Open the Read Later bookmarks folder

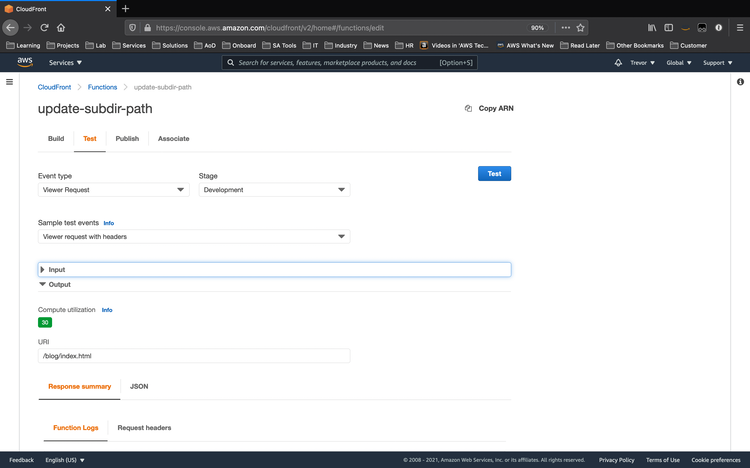[580, 45]
